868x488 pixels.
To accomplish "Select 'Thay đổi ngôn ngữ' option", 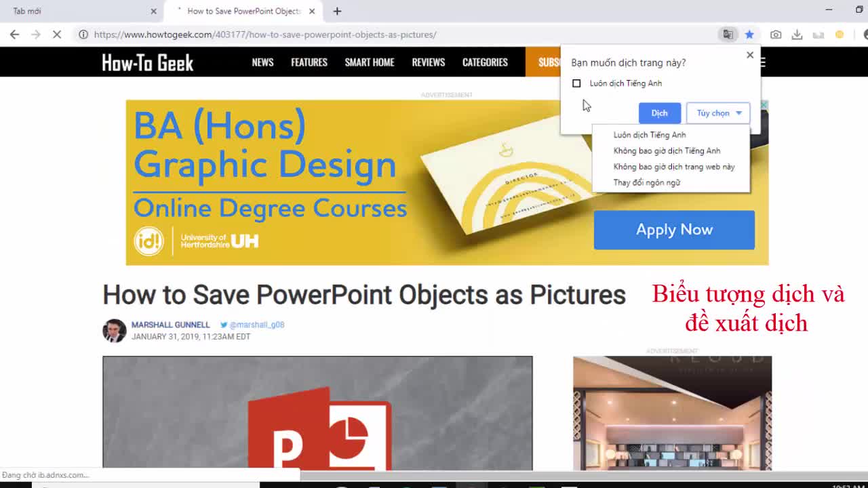I will click(647, 182).
